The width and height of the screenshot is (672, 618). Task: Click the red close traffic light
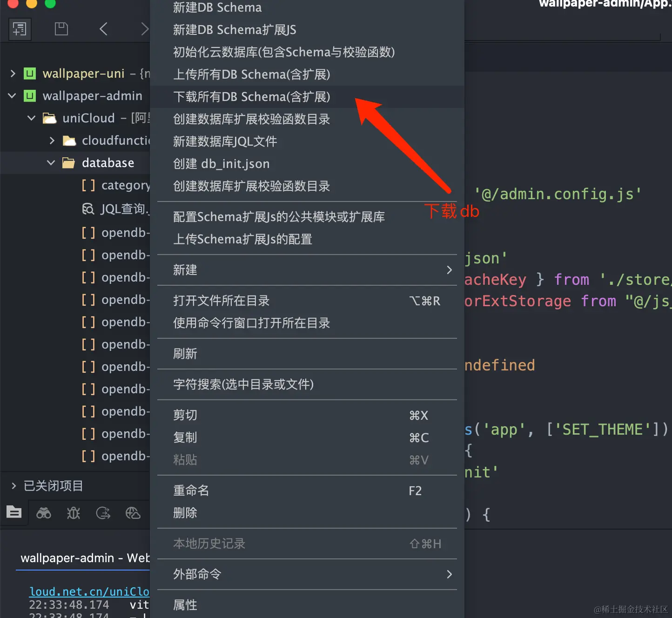tap(13, 5)
